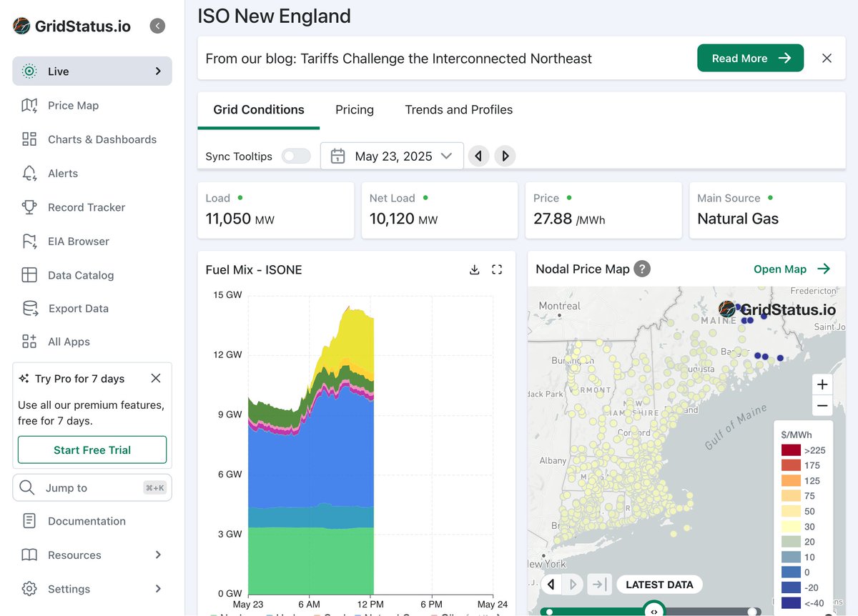Click the Alerts bell icon

29,174
